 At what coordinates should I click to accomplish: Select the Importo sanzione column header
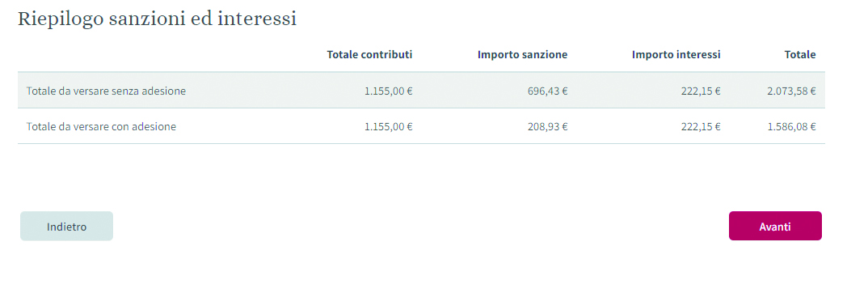coord(523,54)
